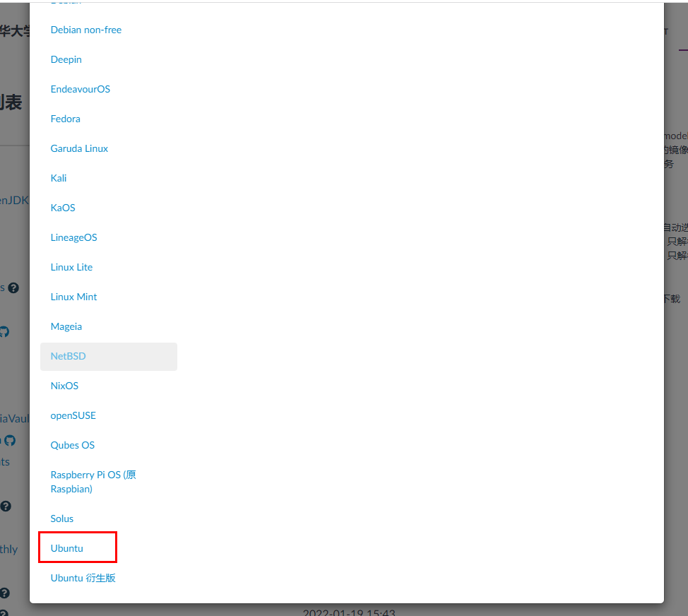
Task: Select the highlighted NetBSD item
Action: click(x=109, y=356)
